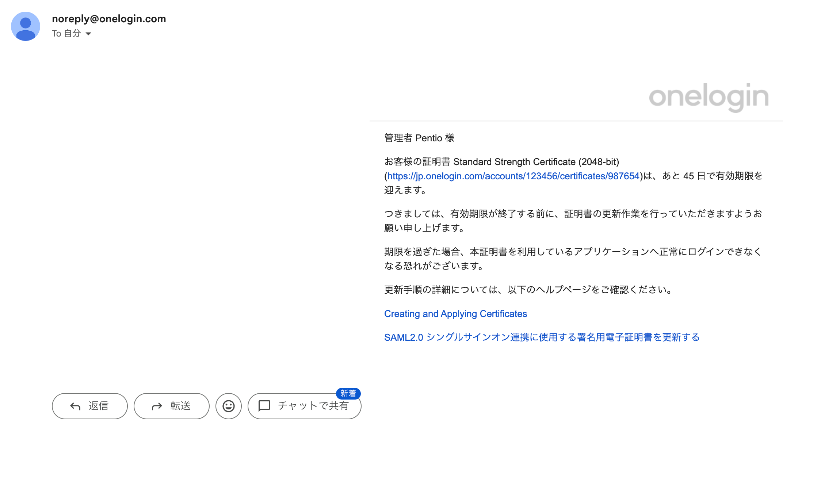
Task: Click sender address noreply@onelogin.com
Action: point(109,19)
